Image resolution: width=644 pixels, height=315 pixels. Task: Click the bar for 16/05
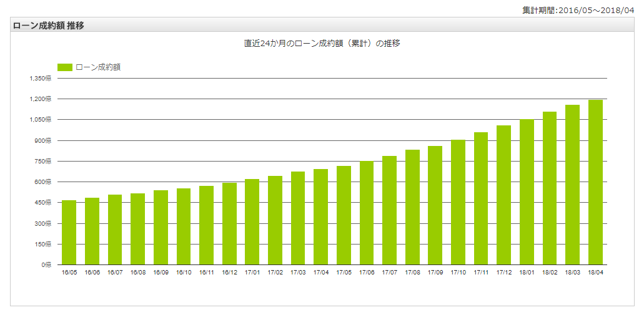(x=69, y=233)
